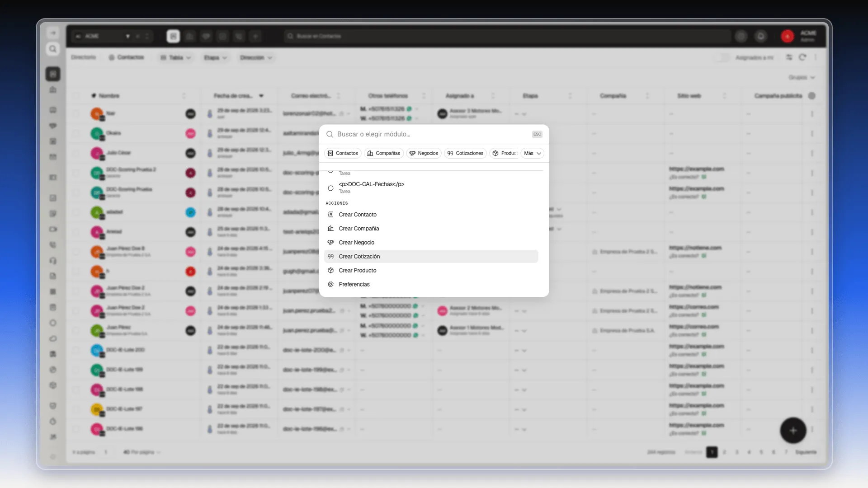This screenshot has width=868, height=488.
Task: Select the Contactos module chip
Action: pyautogui.click(x=343, y=153)
